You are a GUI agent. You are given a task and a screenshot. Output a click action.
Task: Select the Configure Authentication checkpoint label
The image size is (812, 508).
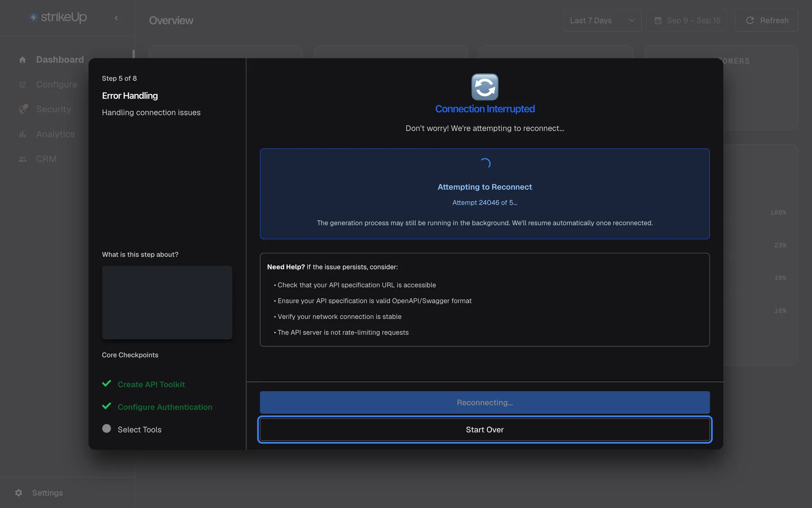pyautogui.click(x=165, y=407)
